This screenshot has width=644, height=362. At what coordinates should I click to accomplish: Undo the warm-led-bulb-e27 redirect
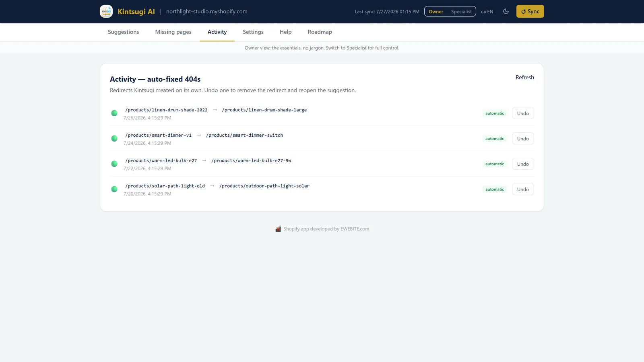(x=523, y=164)
